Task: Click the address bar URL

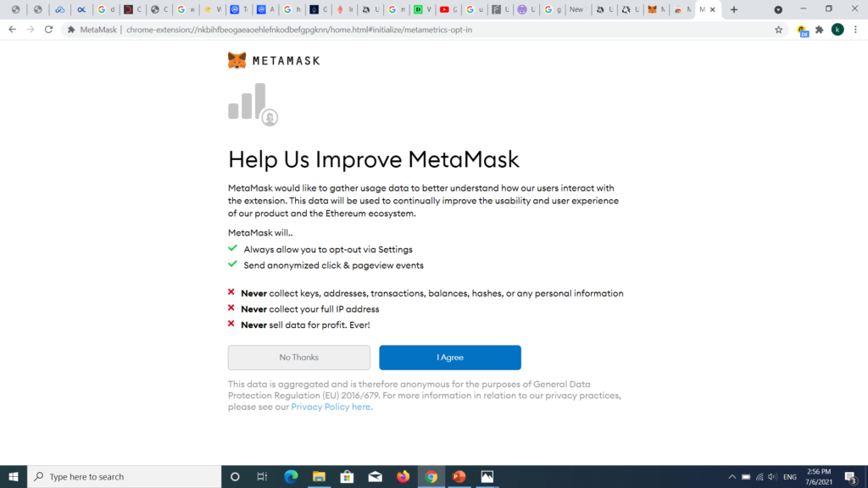Action: [x=299, y=30]
